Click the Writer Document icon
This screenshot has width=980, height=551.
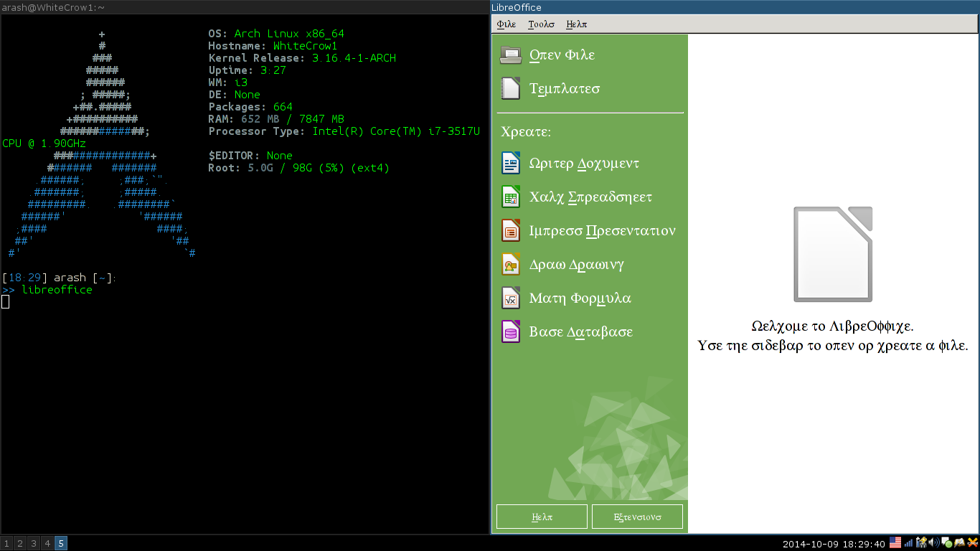click(x=511, y=163)
